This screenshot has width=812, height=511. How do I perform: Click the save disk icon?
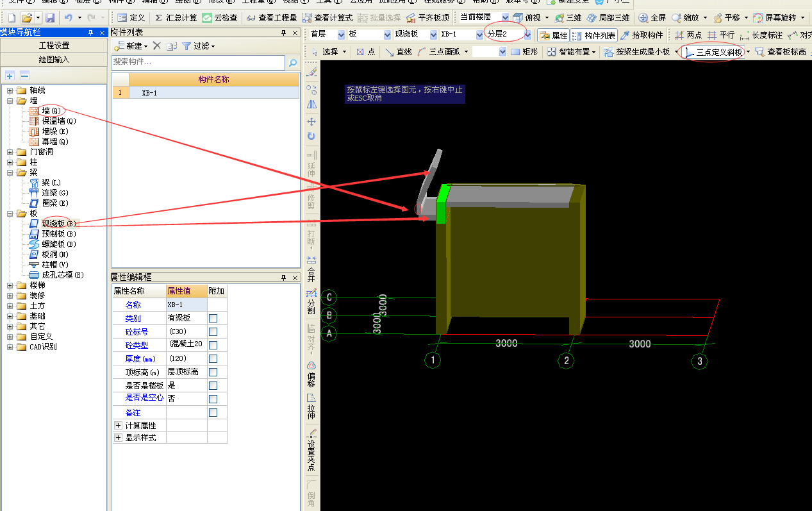point(50,18)
